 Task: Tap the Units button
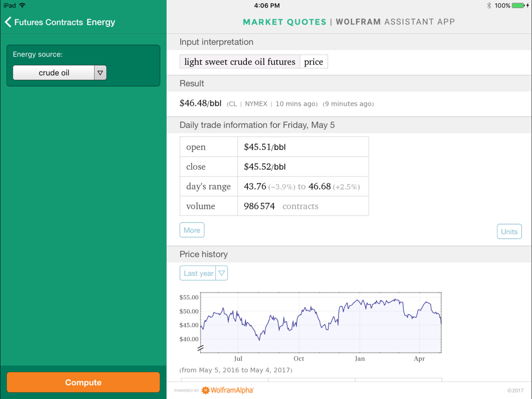509,232
